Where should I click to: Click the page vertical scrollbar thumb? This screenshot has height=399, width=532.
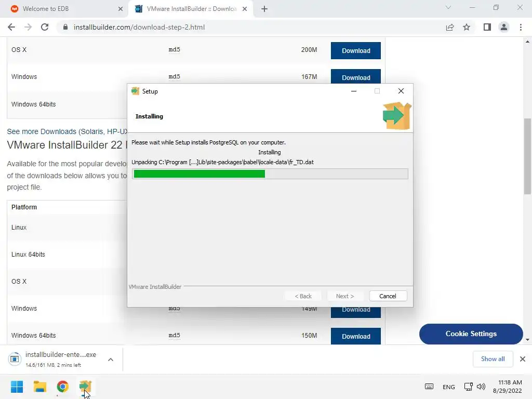527,156
